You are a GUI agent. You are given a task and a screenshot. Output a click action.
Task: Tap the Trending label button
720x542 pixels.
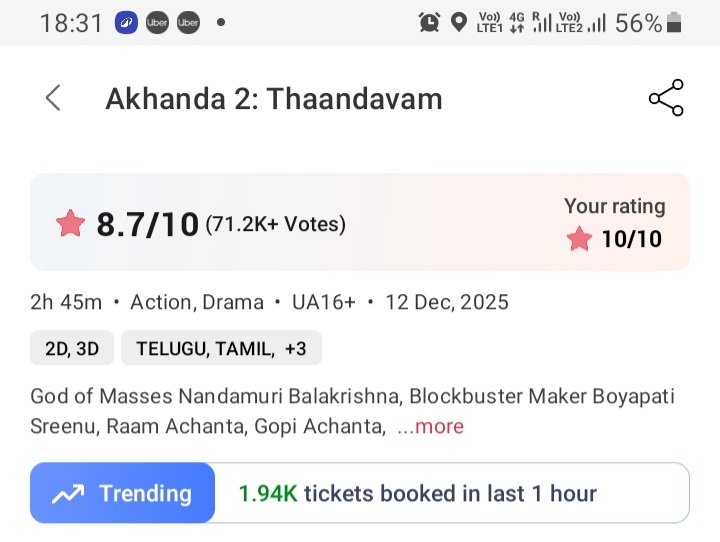click(x=144, y=493)
